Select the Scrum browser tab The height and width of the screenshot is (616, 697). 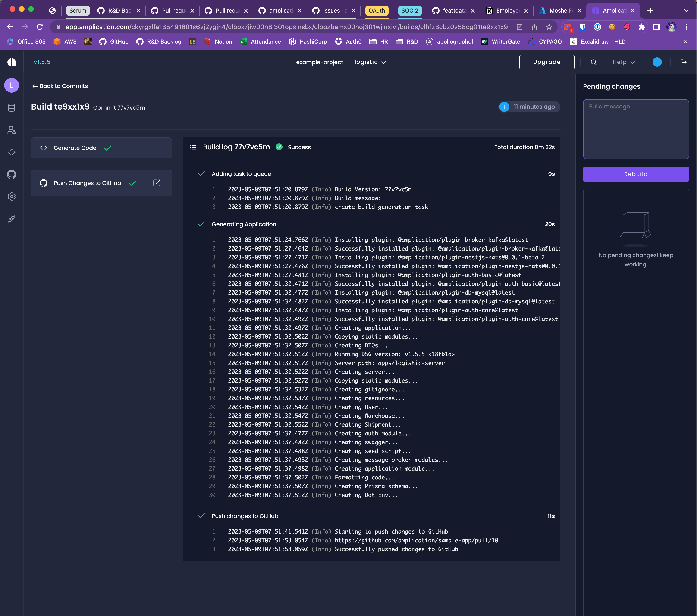coord(78,11)
